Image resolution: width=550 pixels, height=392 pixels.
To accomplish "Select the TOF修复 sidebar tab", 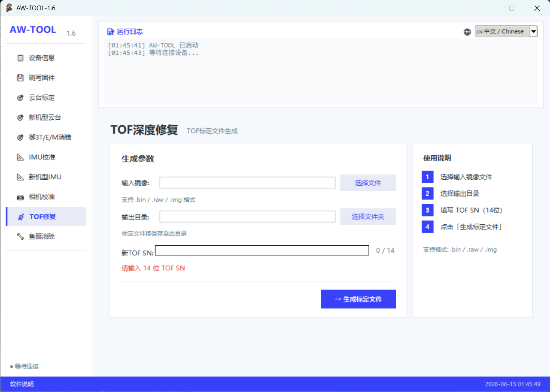I will pos(46,217).
